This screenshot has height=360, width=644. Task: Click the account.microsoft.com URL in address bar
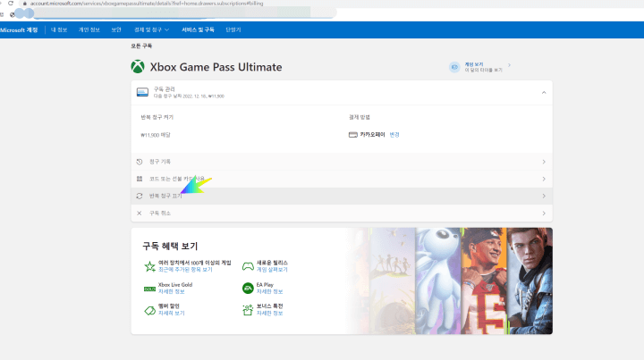(147, 4)
